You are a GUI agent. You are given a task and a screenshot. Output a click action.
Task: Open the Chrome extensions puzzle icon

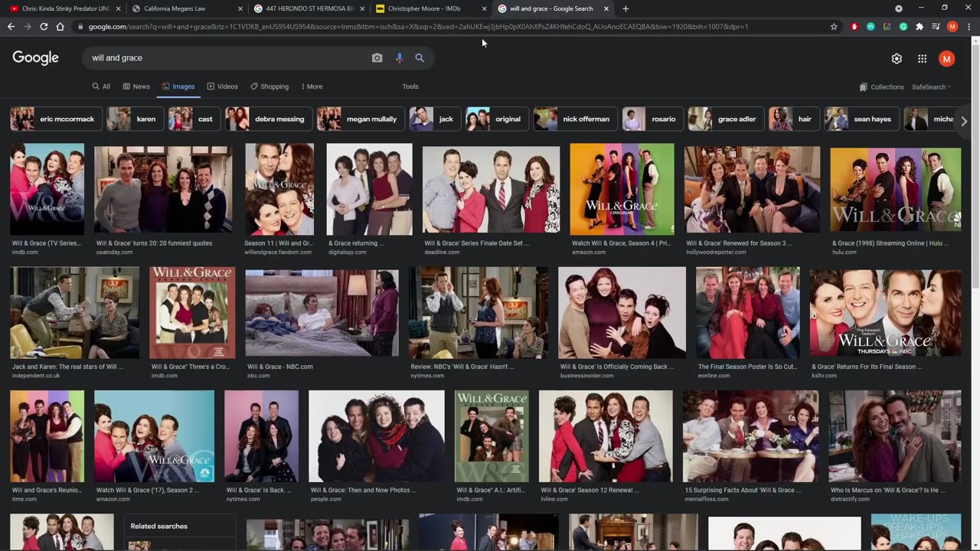pyautogui.click(x=920, y=27)
